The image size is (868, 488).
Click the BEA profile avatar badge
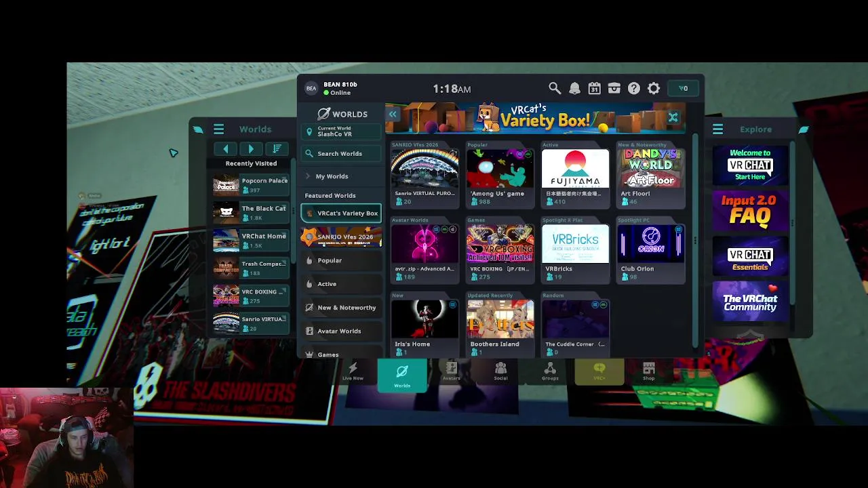(x=311, y=88)
